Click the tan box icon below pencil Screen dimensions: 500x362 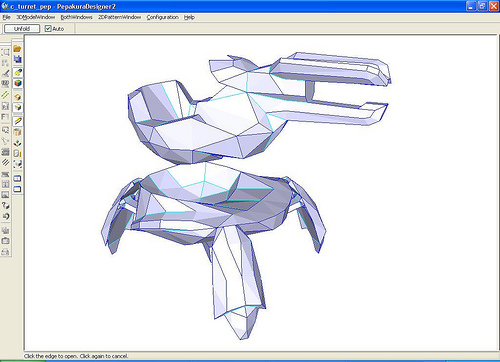click(x=18, y=132)
